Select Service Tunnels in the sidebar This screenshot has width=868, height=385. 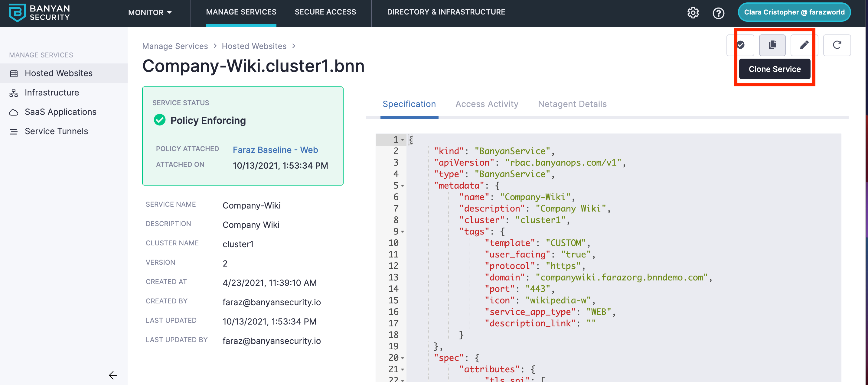[56, 131]
